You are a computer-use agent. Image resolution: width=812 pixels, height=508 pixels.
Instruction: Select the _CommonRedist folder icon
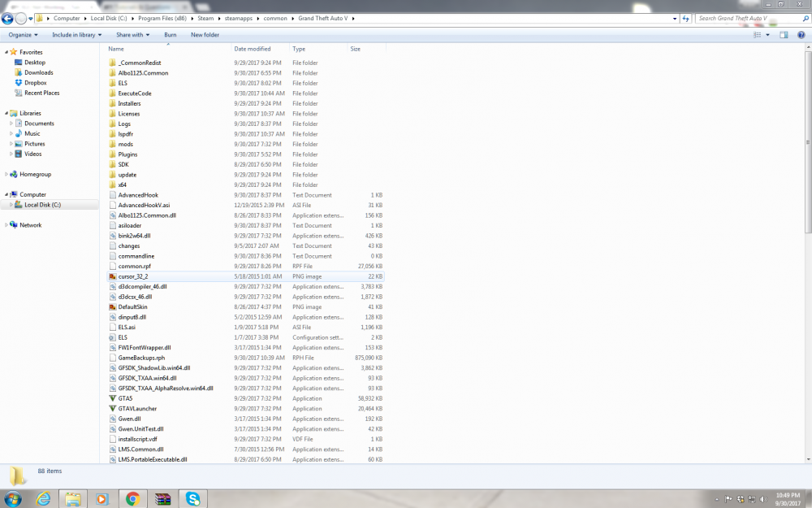(x=112, y=63)
